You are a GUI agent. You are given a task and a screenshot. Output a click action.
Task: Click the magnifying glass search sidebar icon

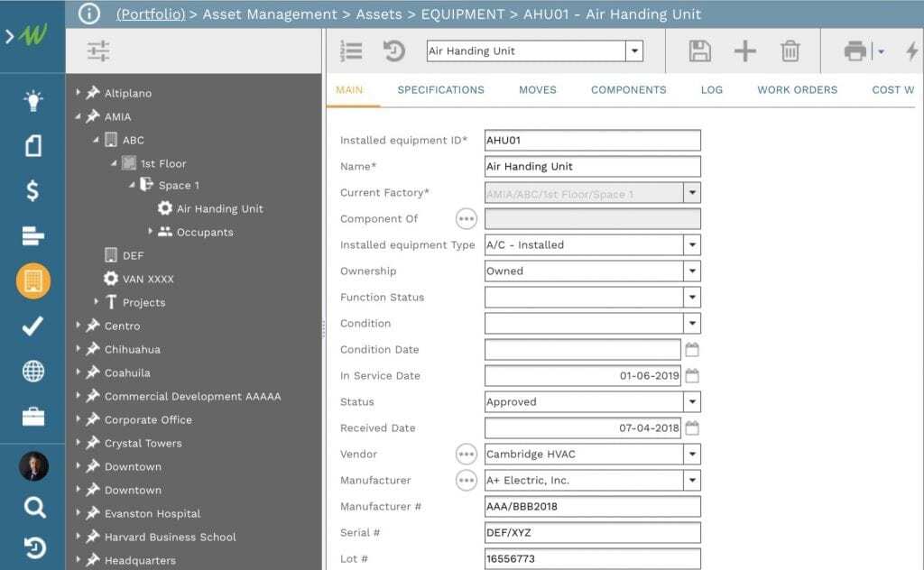click(x=35, y=507)
